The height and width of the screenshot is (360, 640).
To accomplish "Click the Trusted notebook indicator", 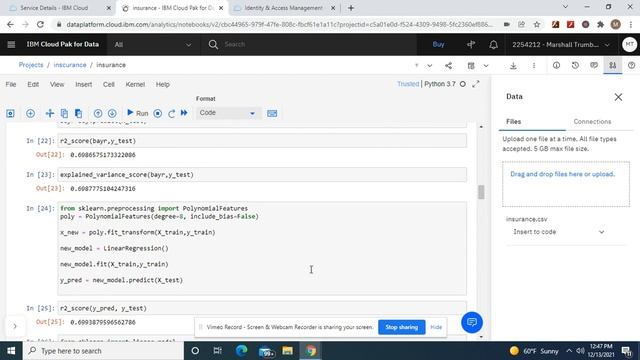I will click(408, 84).
